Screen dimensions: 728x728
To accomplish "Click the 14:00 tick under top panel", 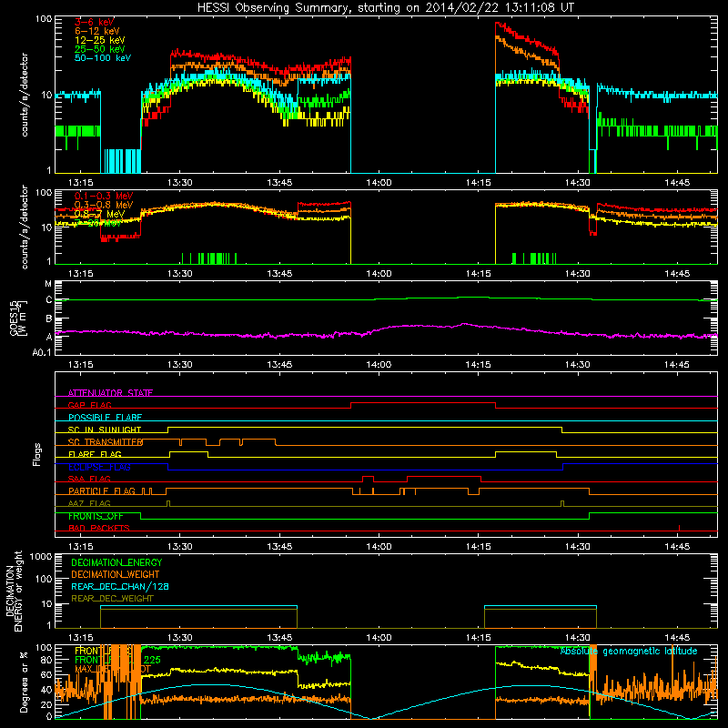I will (379, 183).
